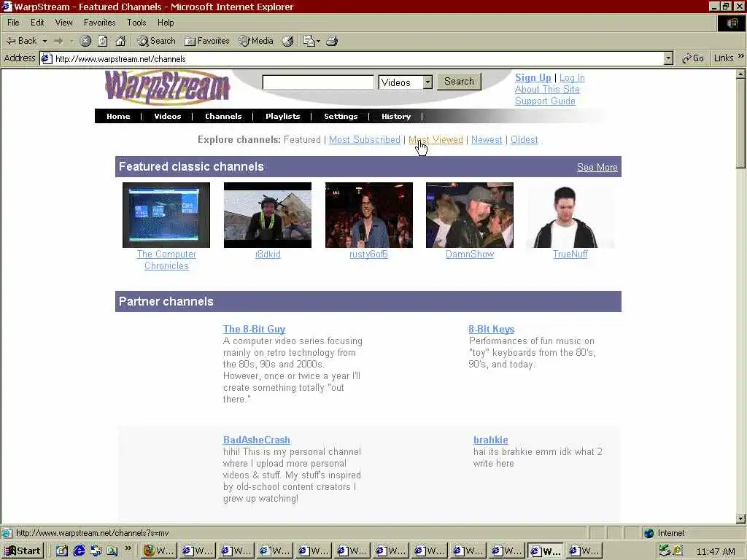Open the Media pane from the toolbar

point(256,41)
